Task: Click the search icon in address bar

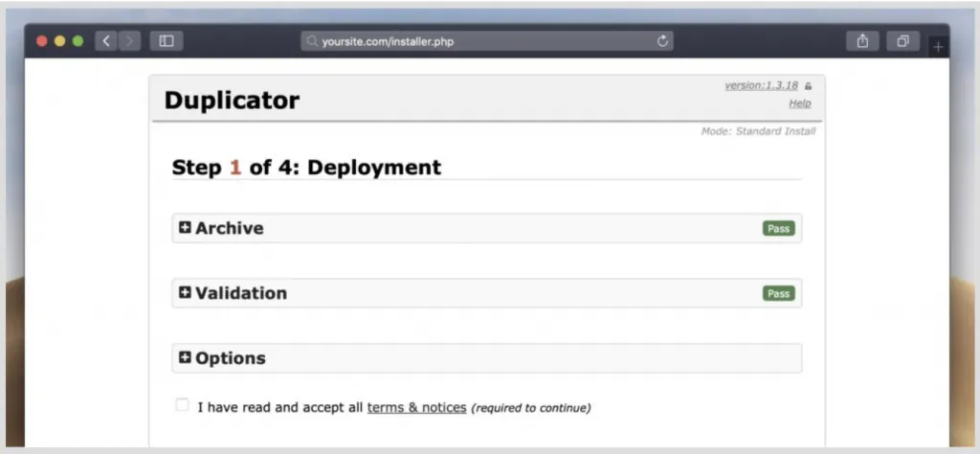Action: point(312,42)
